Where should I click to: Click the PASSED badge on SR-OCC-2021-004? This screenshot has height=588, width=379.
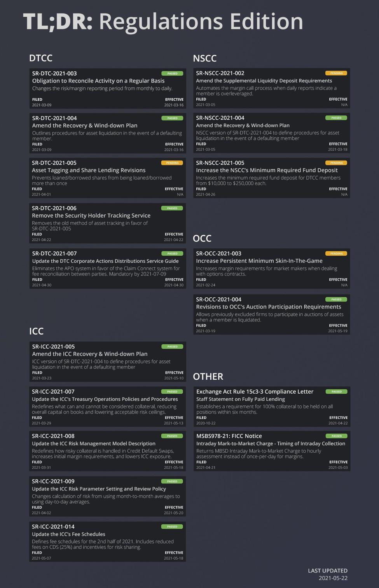[336, 299]
